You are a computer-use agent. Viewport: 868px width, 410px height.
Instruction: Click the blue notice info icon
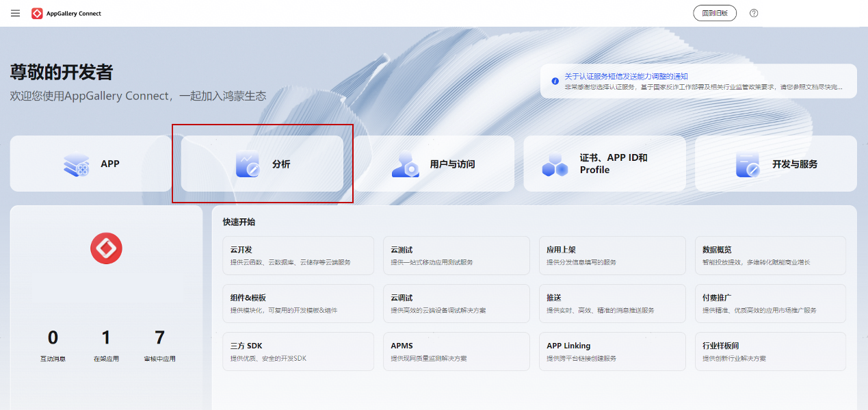click(x=555, y=81)
